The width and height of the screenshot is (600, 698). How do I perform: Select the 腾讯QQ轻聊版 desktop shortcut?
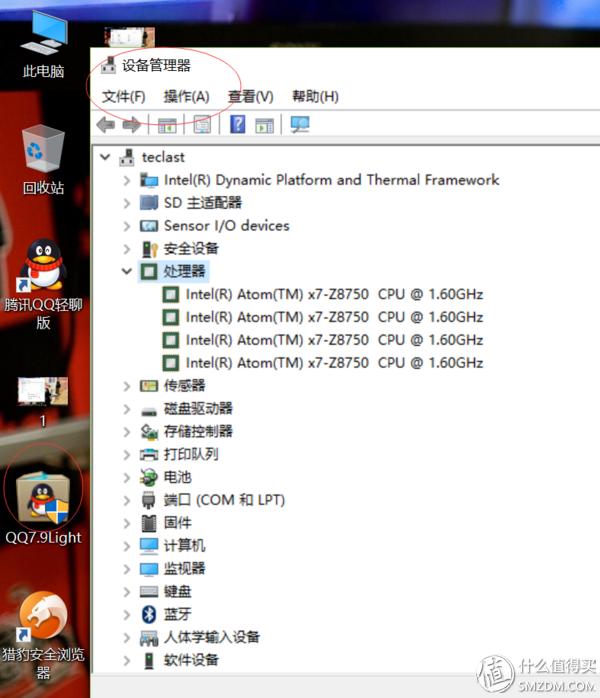pyautogui.click(x=43, y=285)
